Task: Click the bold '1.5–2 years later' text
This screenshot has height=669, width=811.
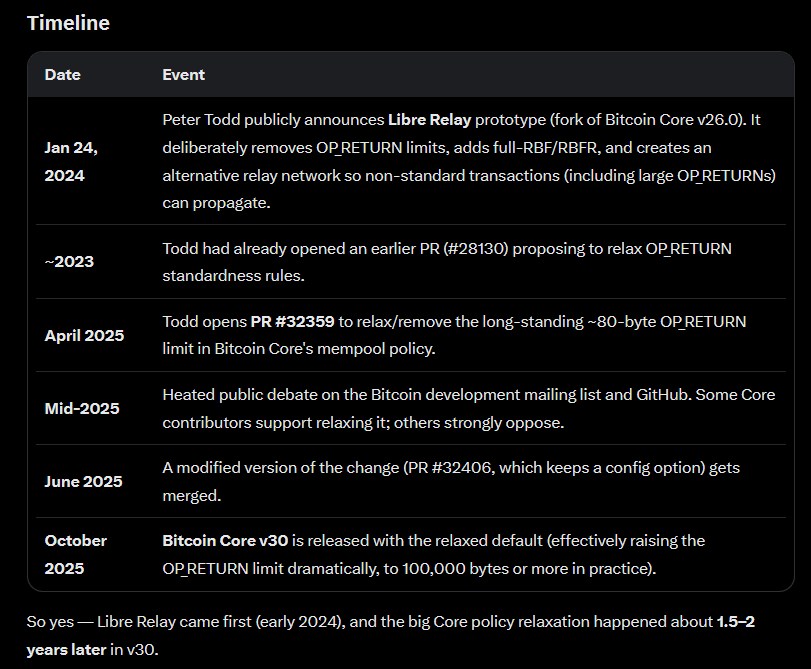Action: 391,635
